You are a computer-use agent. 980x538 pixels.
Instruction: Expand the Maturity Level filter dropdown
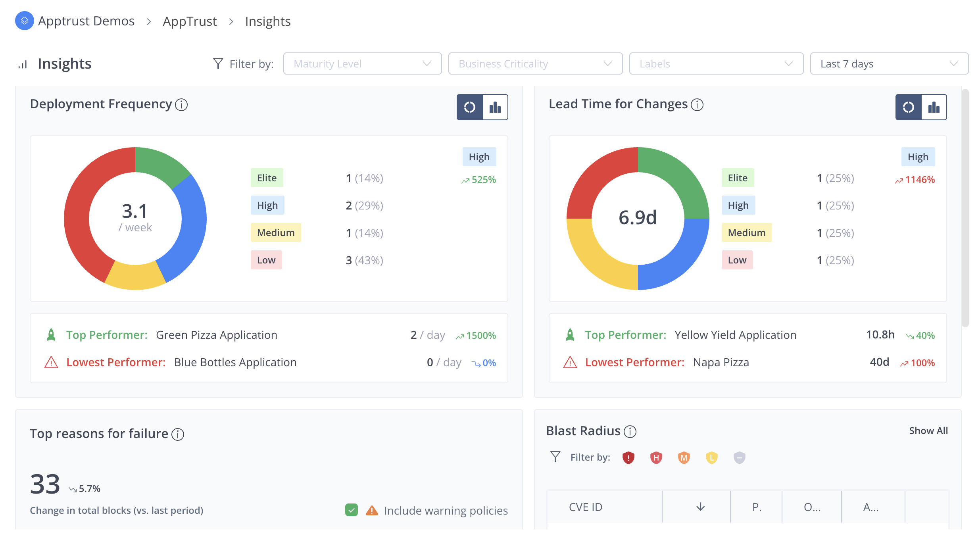tap(362, 63)
